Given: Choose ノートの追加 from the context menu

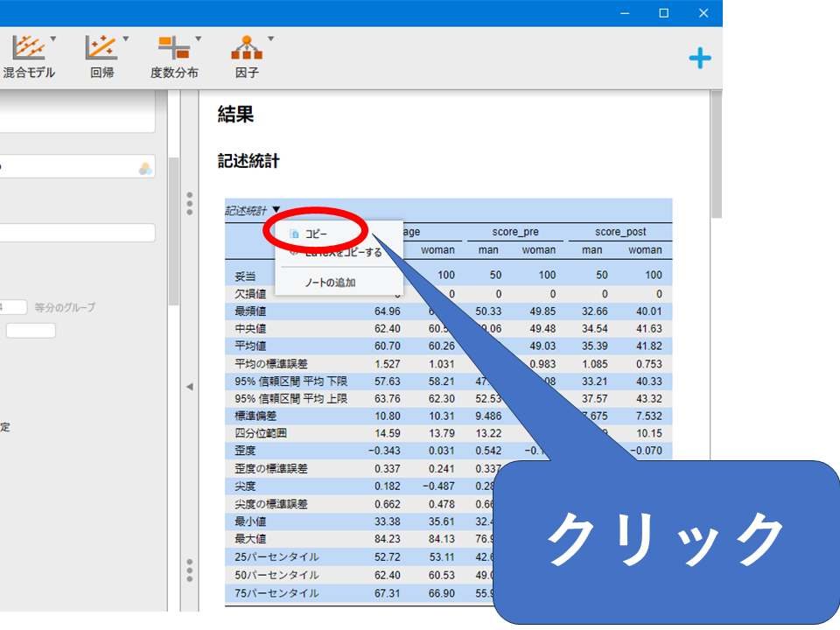Looking at the screenshot, I should [x=330, y=283].
